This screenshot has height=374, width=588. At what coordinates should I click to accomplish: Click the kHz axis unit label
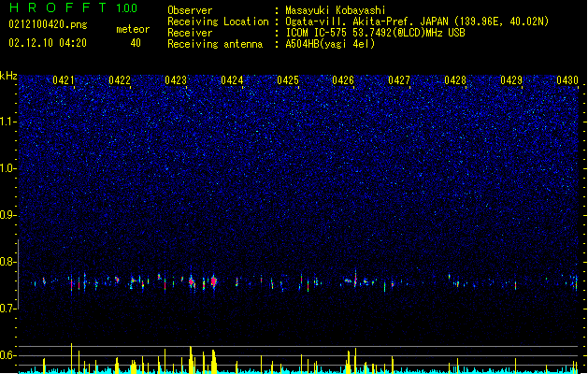pos(8,76)
